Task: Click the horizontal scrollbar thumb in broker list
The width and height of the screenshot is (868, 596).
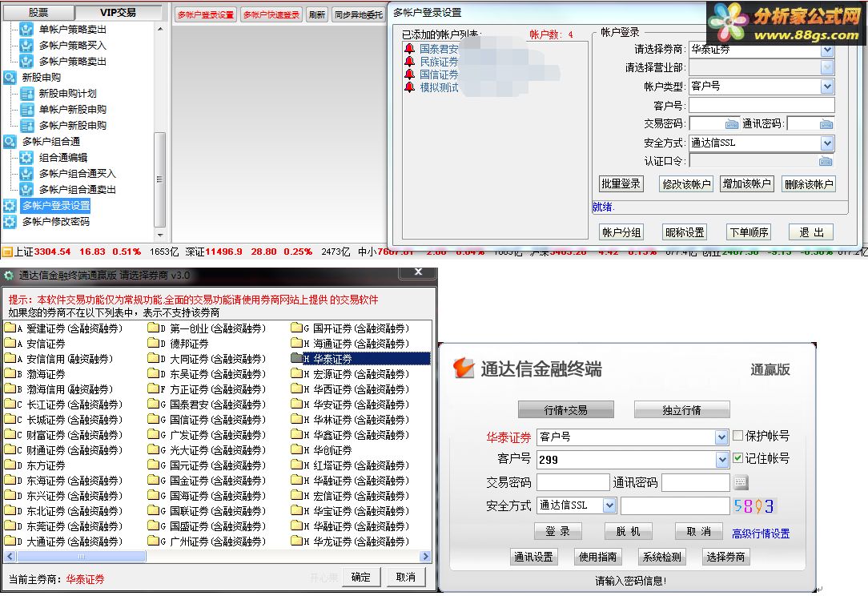Action: pos(82,556)
